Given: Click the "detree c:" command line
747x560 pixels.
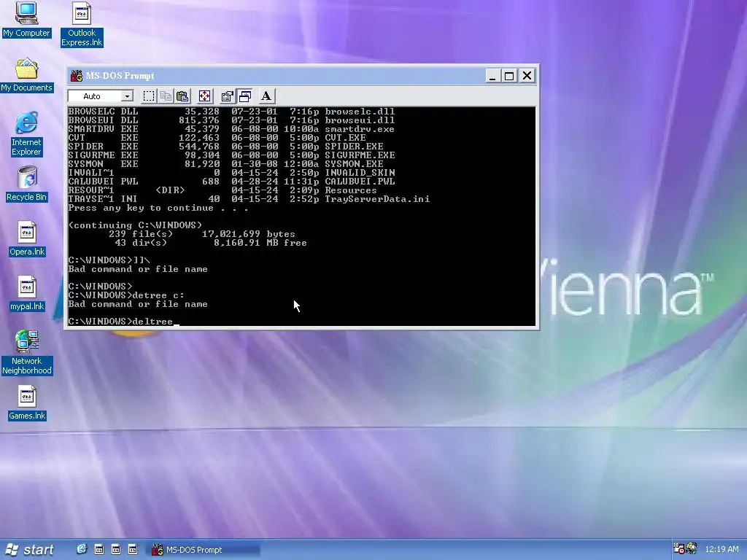Looking at the screenshot, I should tap(126, 295).
